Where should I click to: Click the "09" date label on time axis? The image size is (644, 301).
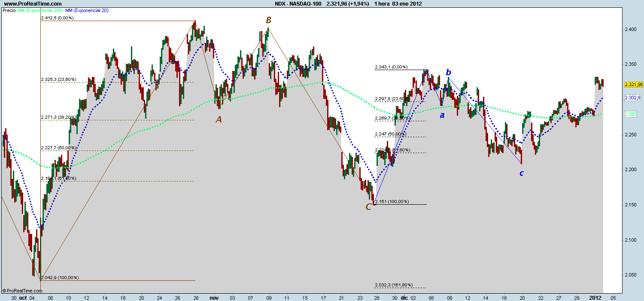click(269, 298)
